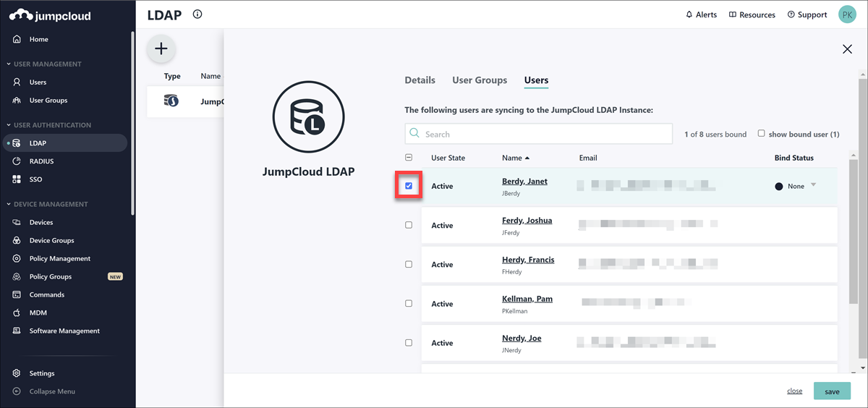Open Software Management in the sidebar
The height and width of the screenshot is (408, 868).
(x=64, y=331)
